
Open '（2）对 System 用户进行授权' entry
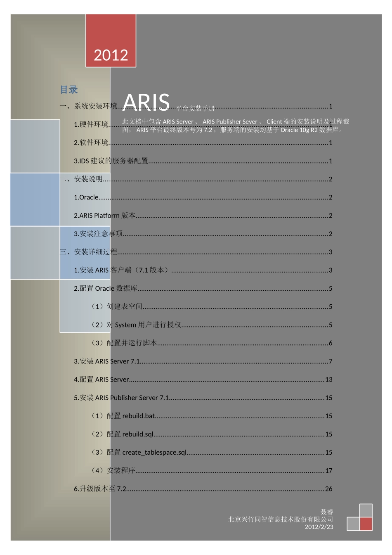tap(210, 325)
